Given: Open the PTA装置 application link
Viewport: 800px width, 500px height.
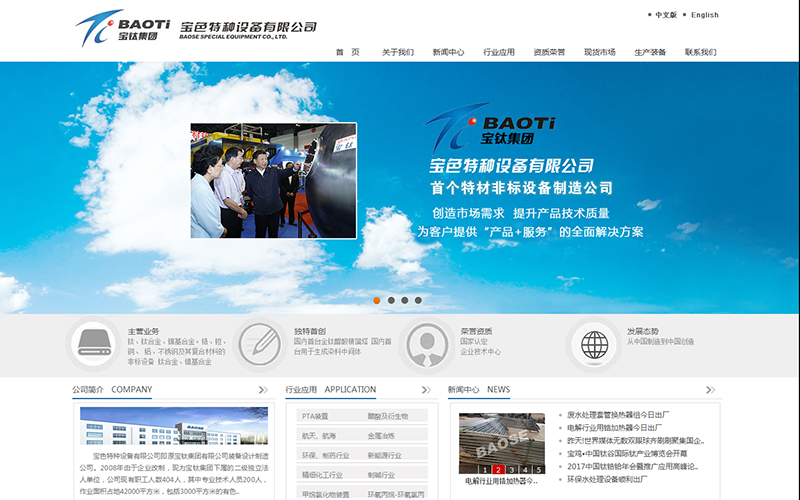Looking at the screenshot, I should click(315, 416).
